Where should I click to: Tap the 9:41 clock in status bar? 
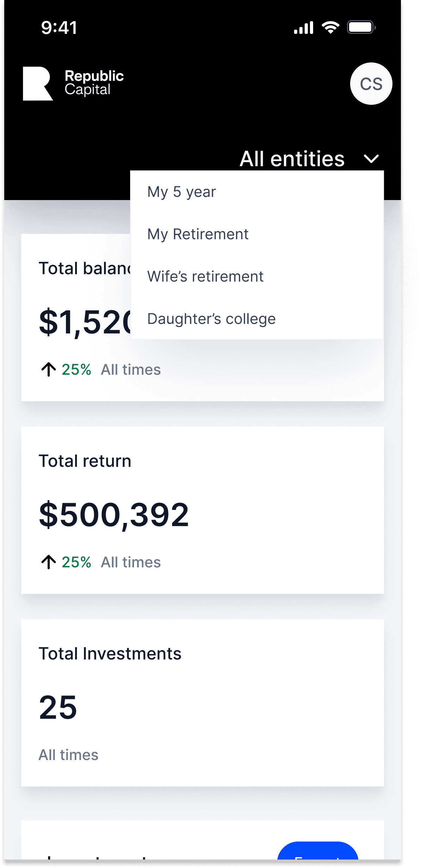click(x=59, y=28)
